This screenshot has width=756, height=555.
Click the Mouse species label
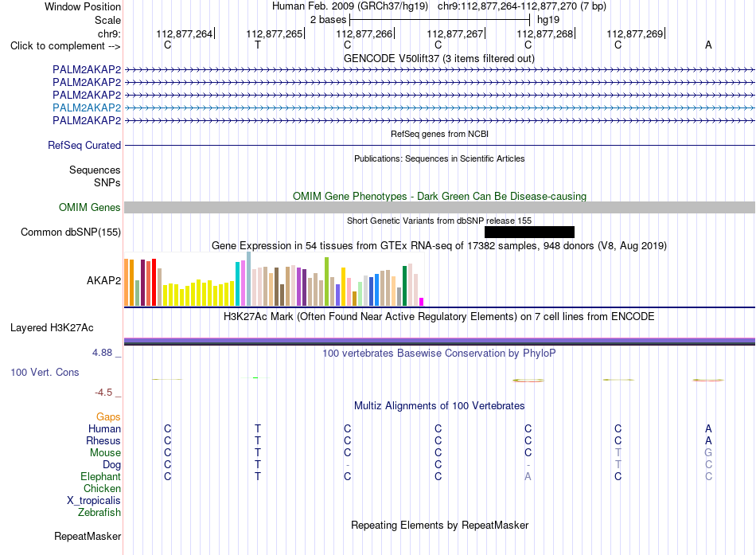(105, 453)
